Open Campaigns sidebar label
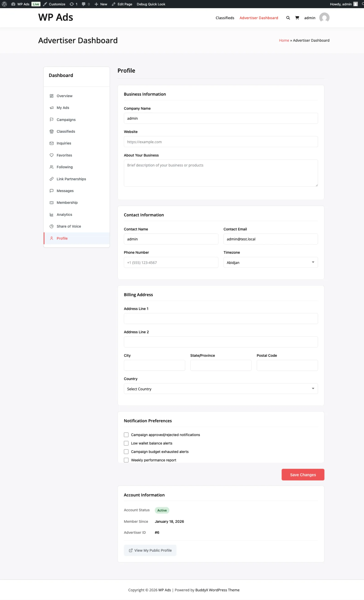This screenshot has height=600, width=364. (66, 120)
